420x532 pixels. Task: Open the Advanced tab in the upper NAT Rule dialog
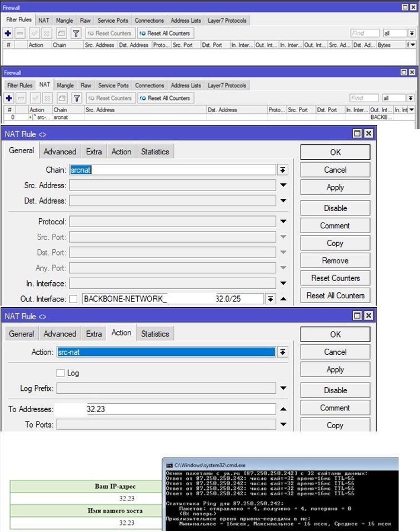(60, 152)
